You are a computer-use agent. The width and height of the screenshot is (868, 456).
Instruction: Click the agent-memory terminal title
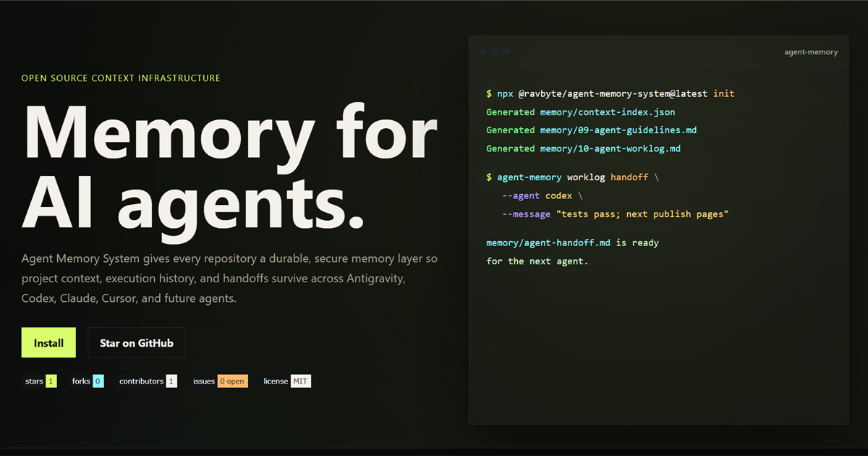click(x=811, y=52)
